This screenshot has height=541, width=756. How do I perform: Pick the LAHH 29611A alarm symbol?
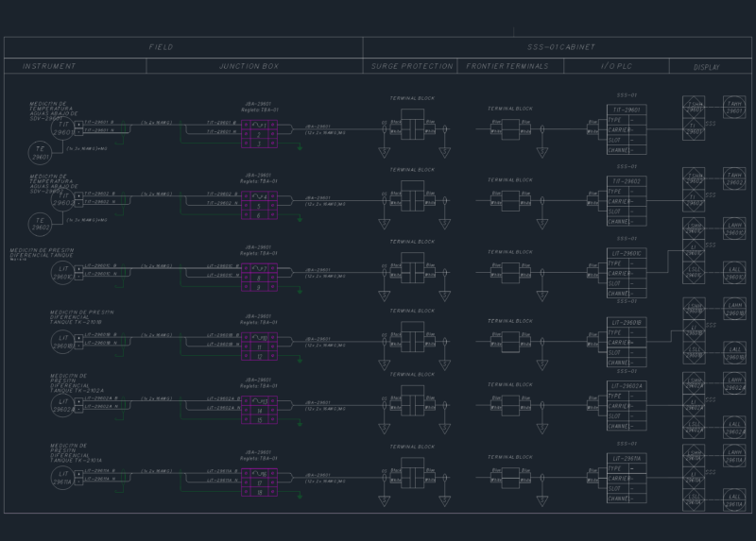pyautogui.click(x=734, y=456)
